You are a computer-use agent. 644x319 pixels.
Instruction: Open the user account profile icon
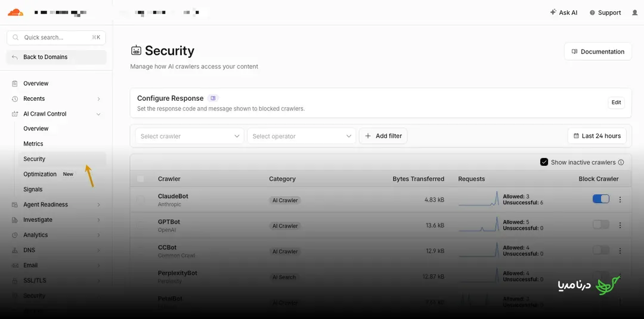[635, 13]
